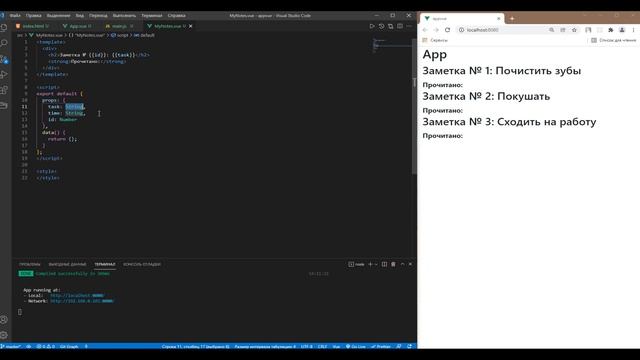Switch to the index.html tab

(33, 26)
